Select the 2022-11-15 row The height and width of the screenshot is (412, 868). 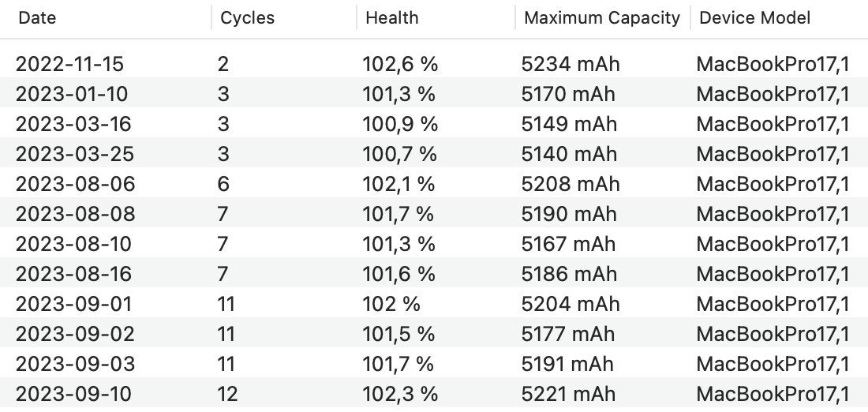click(x=70, y=64)
